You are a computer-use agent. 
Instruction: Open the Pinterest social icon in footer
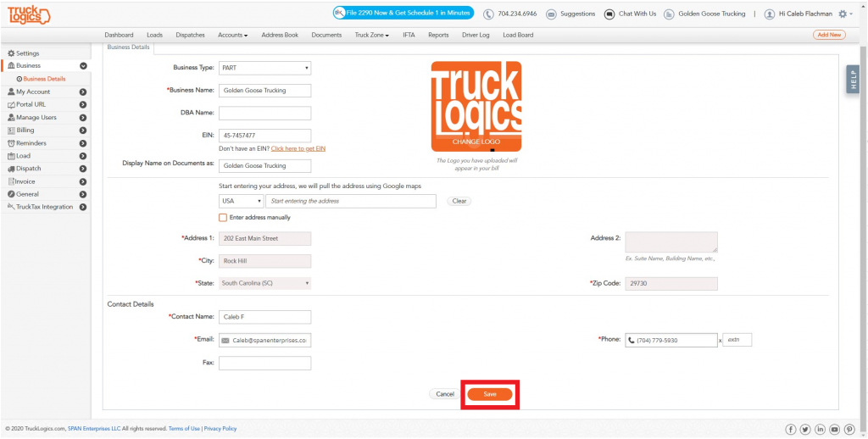[849, 429]
